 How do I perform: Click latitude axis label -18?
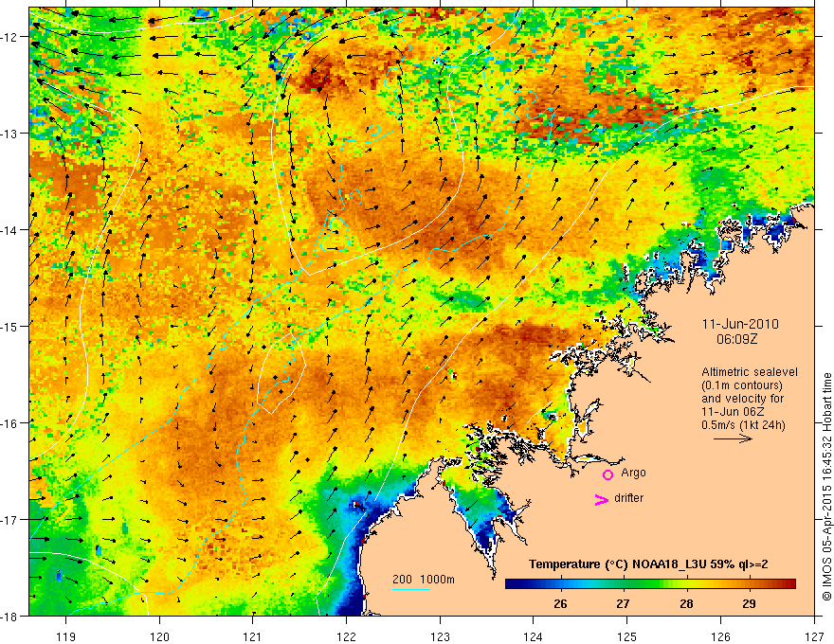tap(9, 616)
